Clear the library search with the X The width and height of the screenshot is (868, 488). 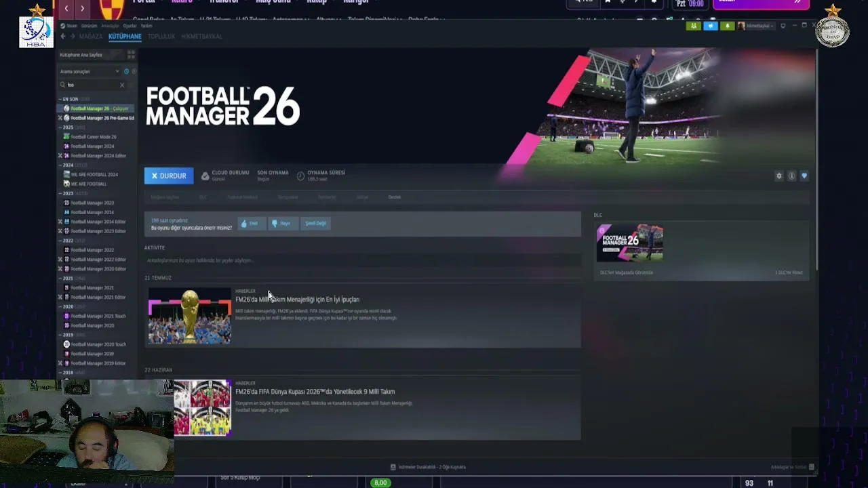click(122, 85)
